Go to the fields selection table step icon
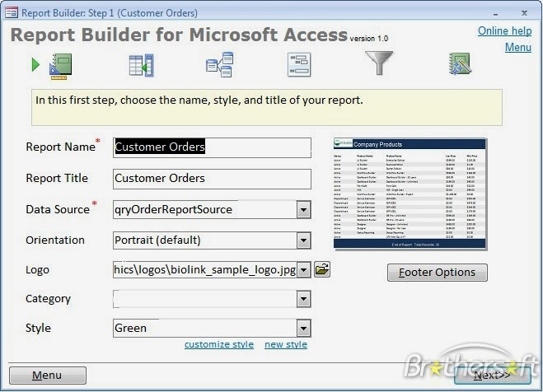Viewport: 543px width, 392px height. pyautogui.click(x=141, y=65)
